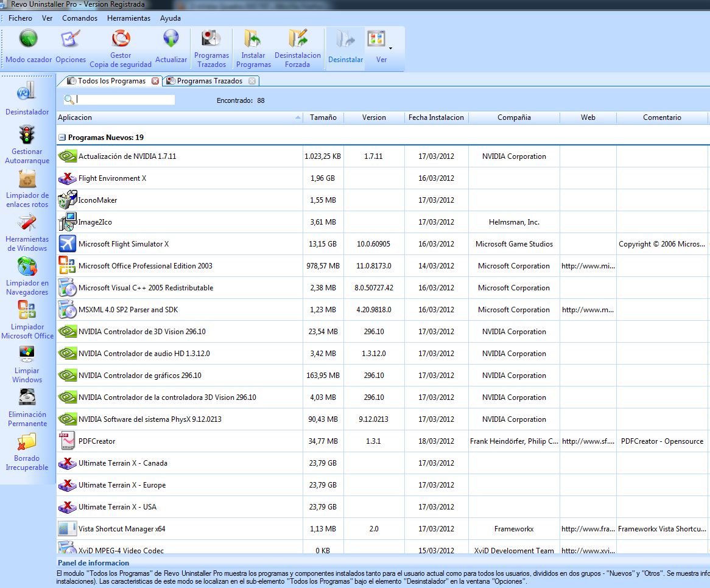Viewport: 710px width, 588px height.
Task: Open the Herramientas menu
Action: 128,18
